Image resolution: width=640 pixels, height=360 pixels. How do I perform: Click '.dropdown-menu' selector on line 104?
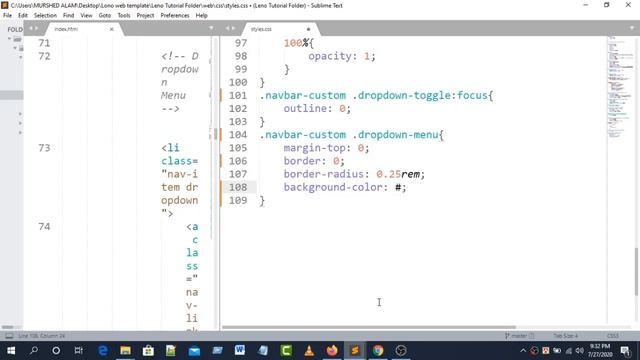395,135
